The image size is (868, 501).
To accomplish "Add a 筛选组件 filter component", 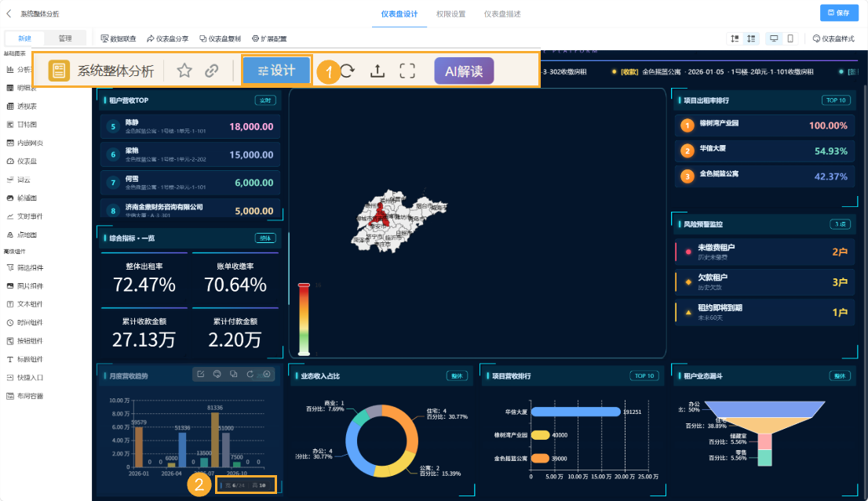I will point(25,267).
